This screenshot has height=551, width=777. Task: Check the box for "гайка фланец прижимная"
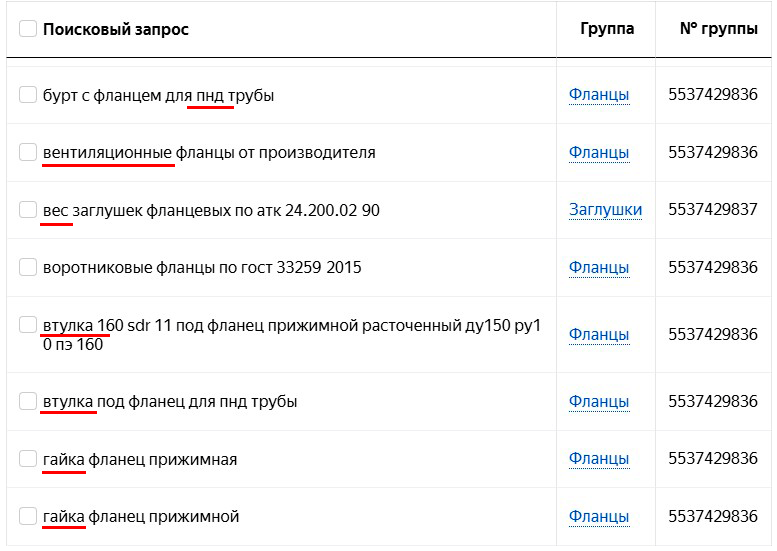tap(28, 459)
